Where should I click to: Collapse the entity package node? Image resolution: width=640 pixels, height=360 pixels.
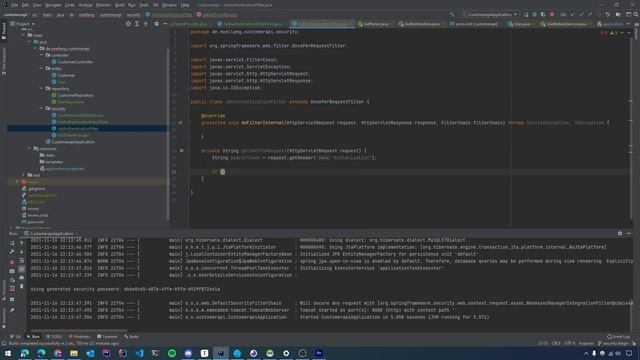[42, 69]
